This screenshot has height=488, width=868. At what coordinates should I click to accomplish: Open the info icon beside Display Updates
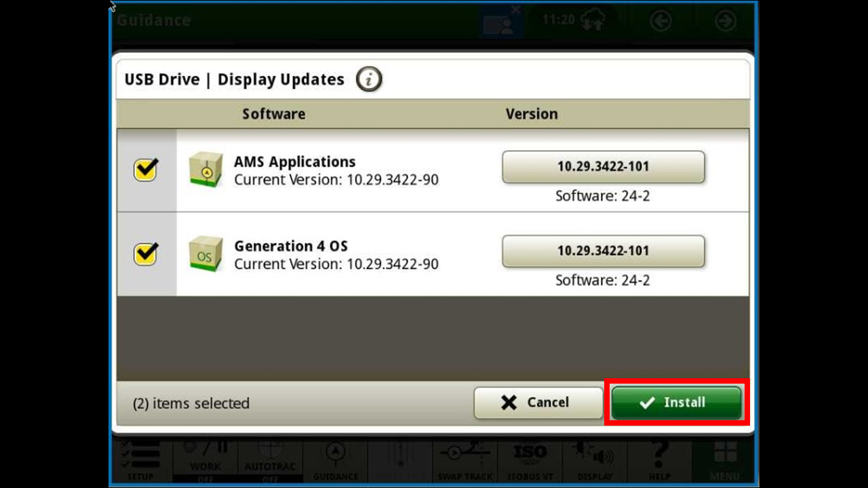click(369, 80)
